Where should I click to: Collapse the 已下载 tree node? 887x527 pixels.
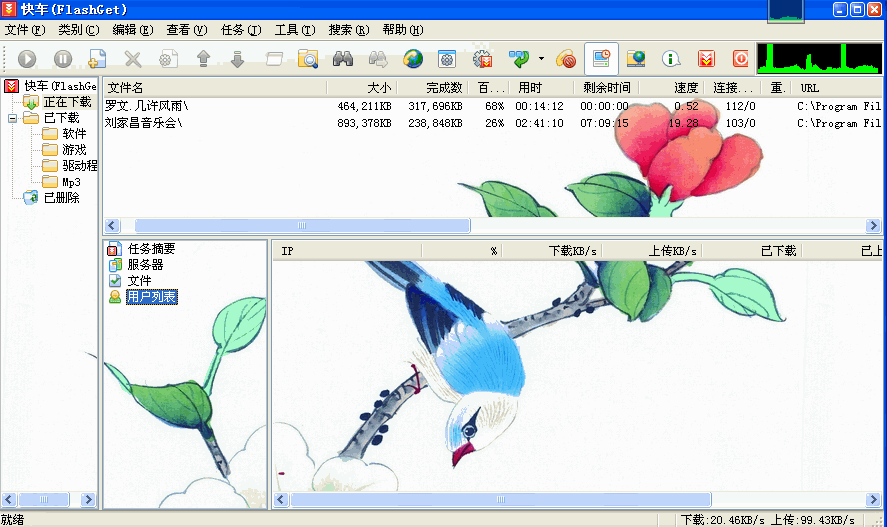click(12, 118)
